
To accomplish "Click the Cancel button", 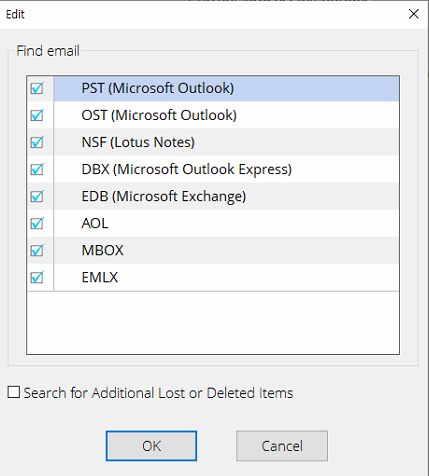I will click(282, 446).
